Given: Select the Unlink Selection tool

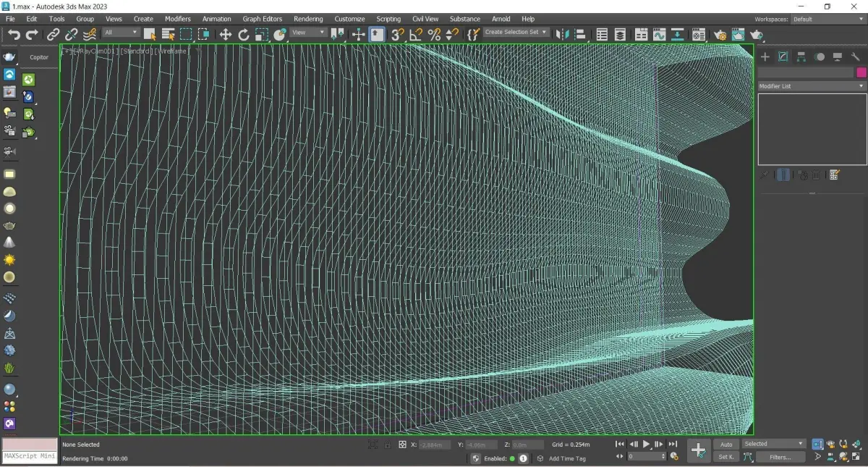Looking at the screenshot, I should [71, 34].
